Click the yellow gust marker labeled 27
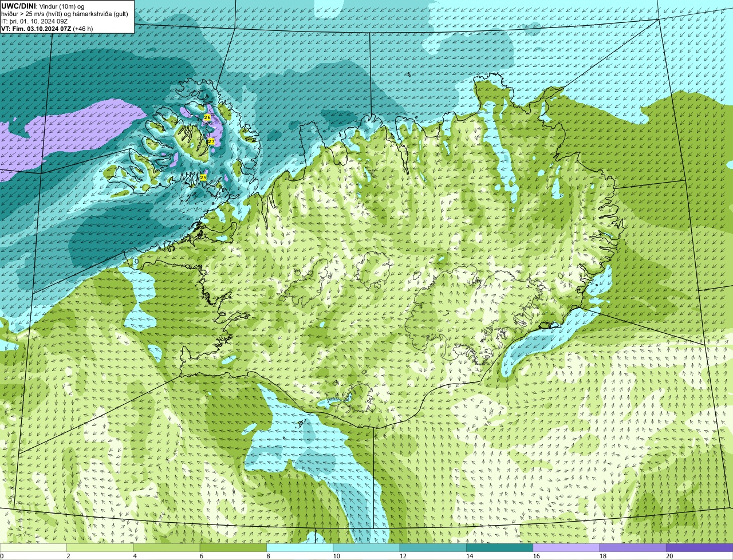This screenshot has height=560, width=733. click(x=211, y=141)
